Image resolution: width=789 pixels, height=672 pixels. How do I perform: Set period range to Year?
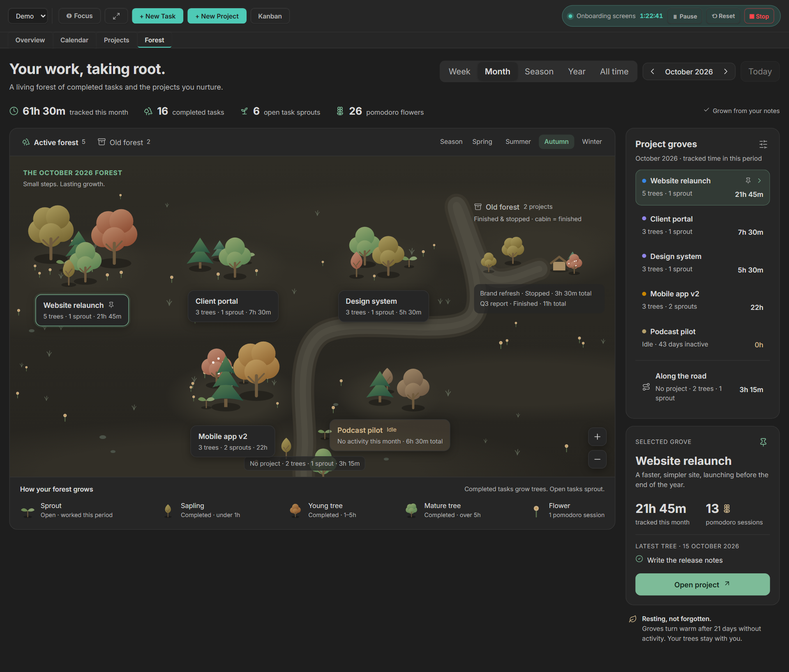577,72
